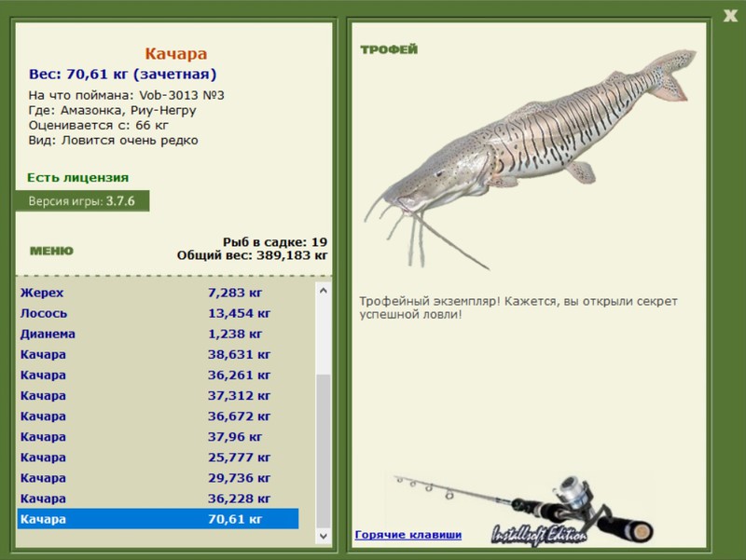Select the Дианема 1,238 кг row
Viewport: 746px width, 560px height.
point(158,334)
